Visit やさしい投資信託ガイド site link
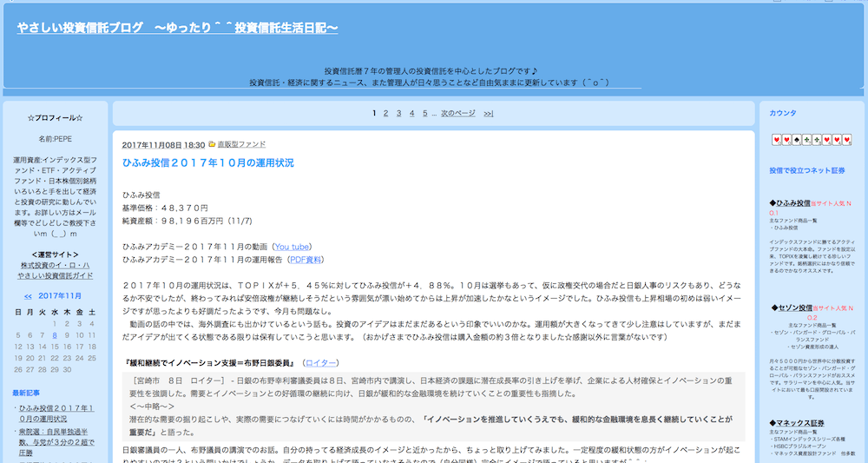Viewport: 868px width, 463px height. tap(56, 275)
